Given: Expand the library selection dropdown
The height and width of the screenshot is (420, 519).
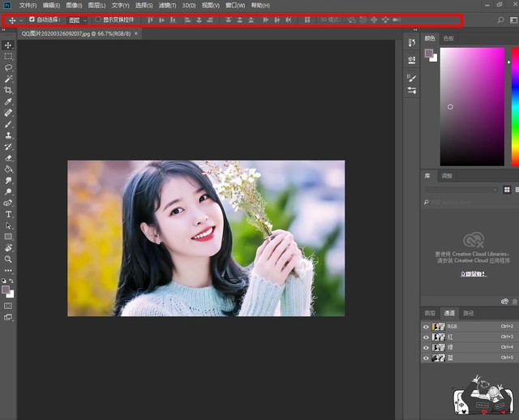Looking at the screenshot, I should pyautogui.click(x=461, y=190).
